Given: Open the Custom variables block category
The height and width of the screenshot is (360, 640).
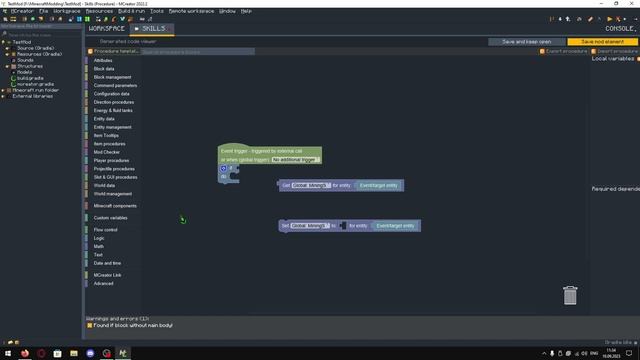Looking at the screenshot, I should click(110, 218).
